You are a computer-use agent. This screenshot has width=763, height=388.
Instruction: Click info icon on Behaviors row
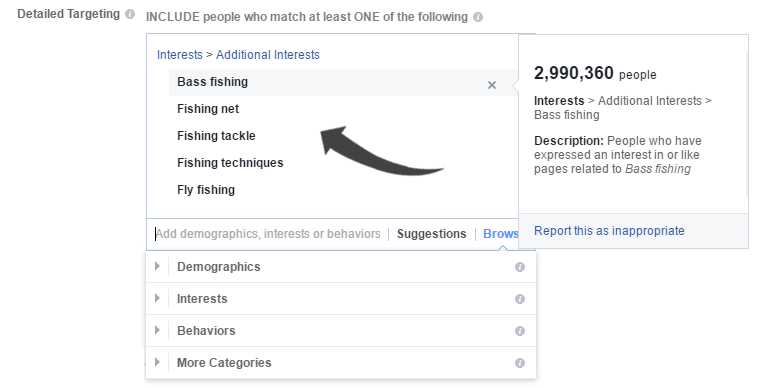point(520,331)
